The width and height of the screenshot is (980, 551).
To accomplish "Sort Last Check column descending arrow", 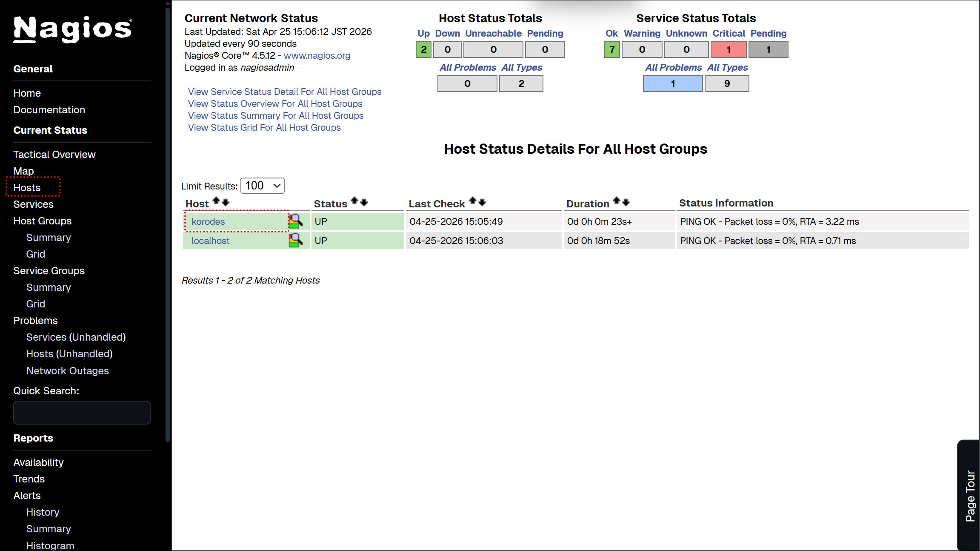I will click(x=482, y=202).
